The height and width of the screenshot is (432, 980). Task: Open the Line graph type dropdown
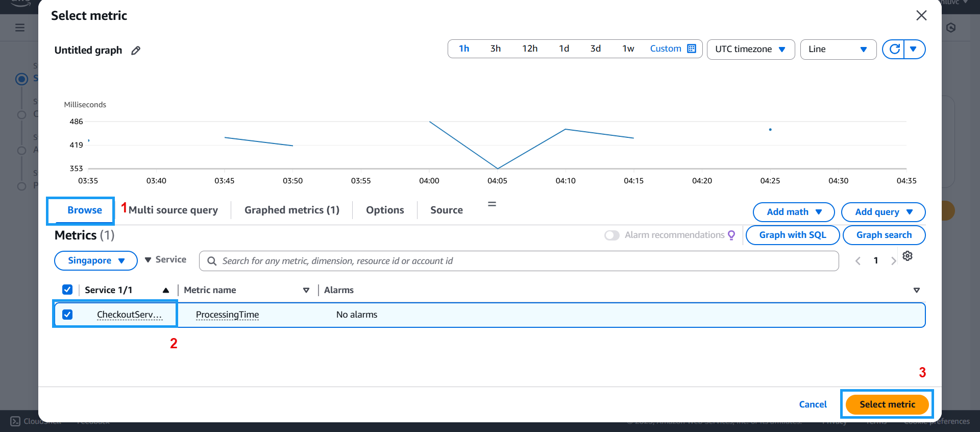click(838, 49)
